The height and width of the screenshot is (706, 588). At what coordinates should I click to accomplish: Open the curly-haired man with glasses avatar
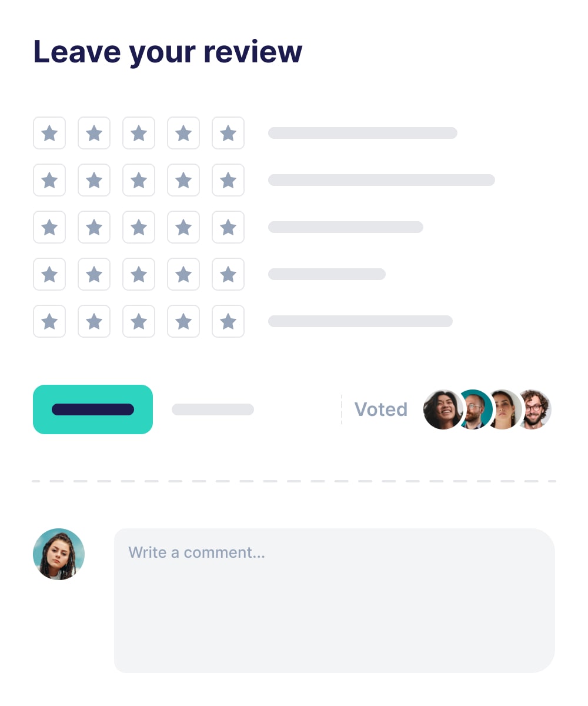tap(536, 409)
